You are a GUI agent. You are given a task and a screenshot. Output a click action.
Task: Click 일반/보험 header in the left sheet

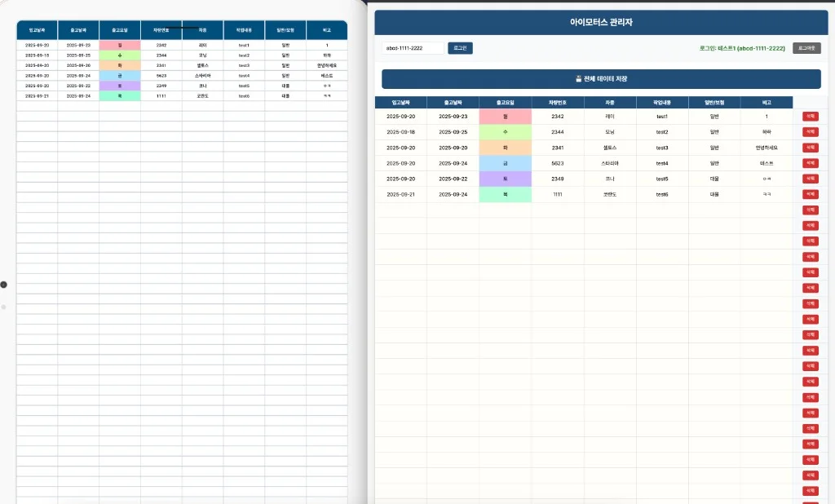[x=285, y=30]
